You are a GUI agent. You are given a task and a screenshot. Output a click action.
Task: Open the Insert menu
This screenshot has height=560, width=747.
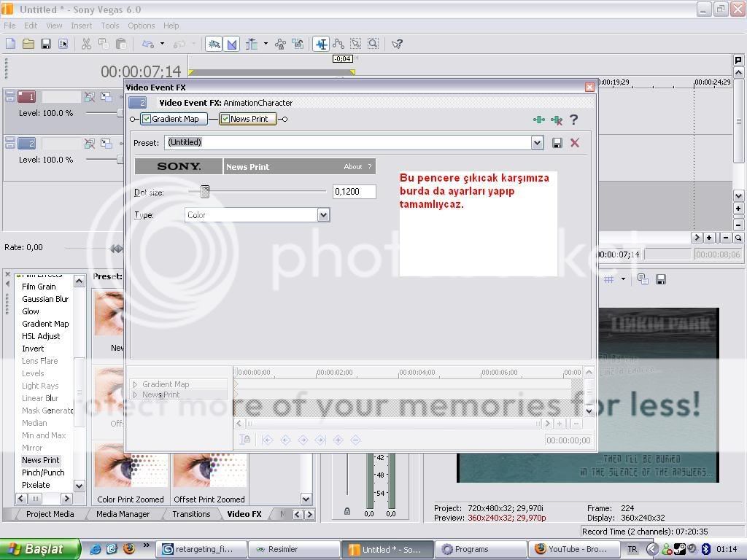click(82, 26)
